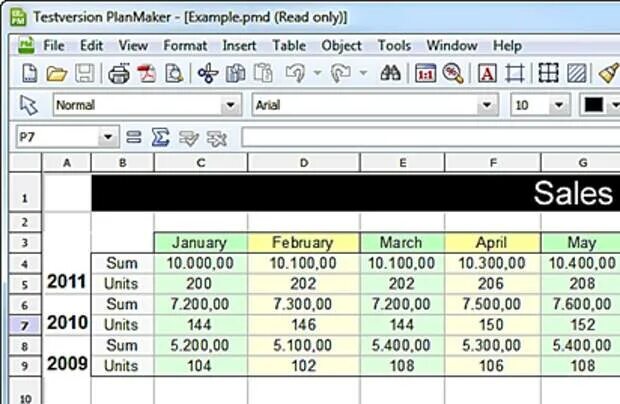Image resolution: width=620 pixels, height=404 pixels.
Task: Open the Format menu
Action: coord(185,45)
